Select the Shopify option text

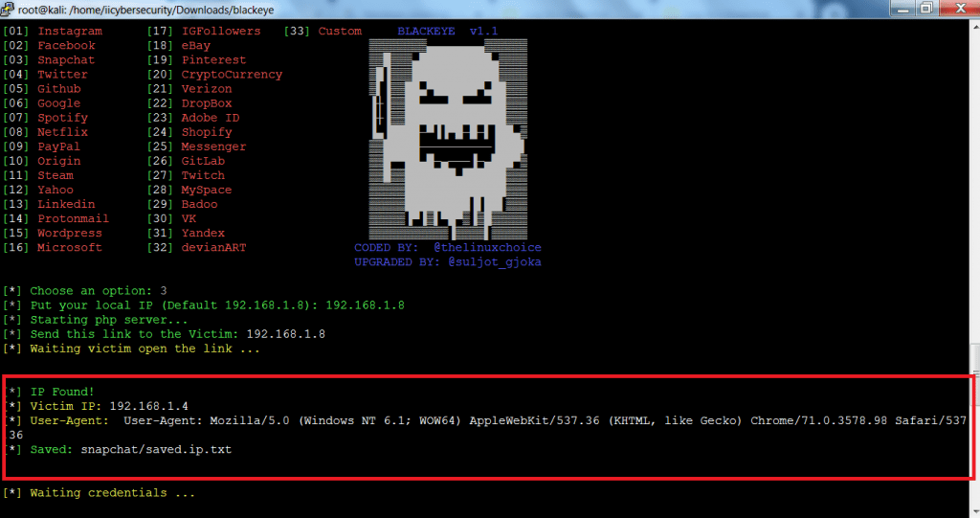207,131
